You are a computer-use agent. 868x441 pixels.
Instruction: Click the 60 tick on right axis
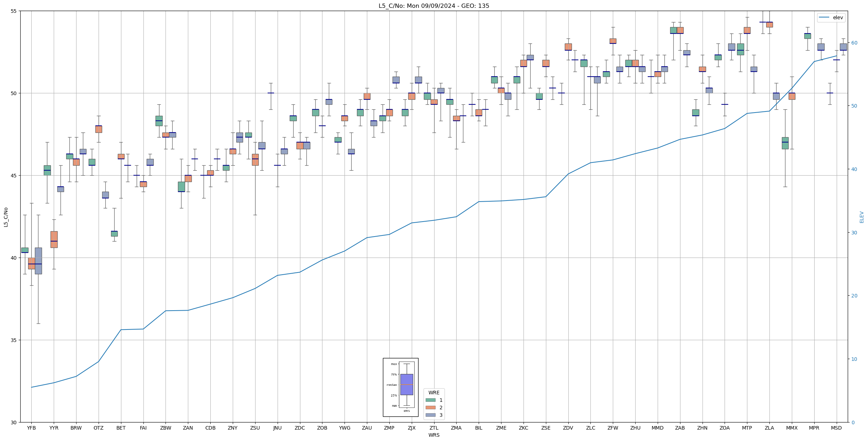tap(854, 43)
